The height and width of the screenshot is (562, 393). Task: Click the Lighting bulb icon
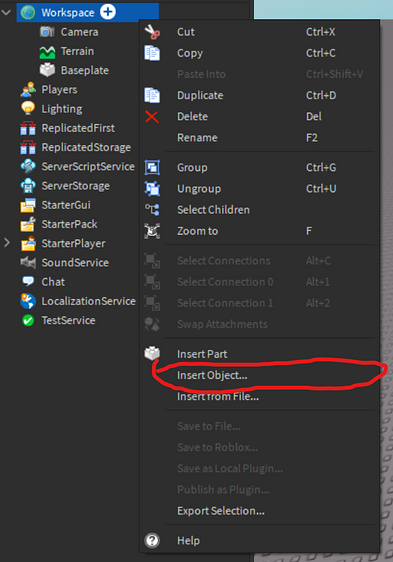[28, 109]
